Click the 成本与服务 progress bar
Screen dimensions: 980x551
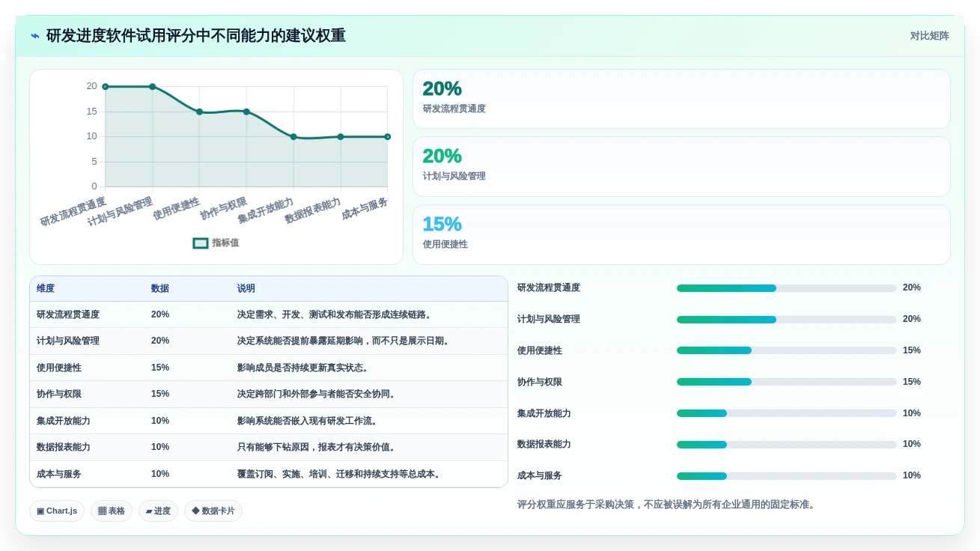(786, 476)
